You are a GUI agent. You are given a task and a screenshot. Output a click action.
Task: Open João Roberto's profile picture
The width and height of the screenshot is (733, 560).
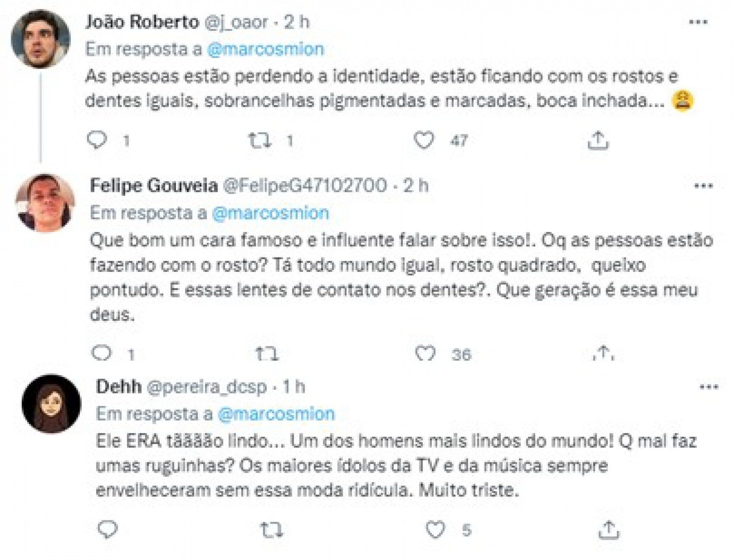click(x=41, y=39)
